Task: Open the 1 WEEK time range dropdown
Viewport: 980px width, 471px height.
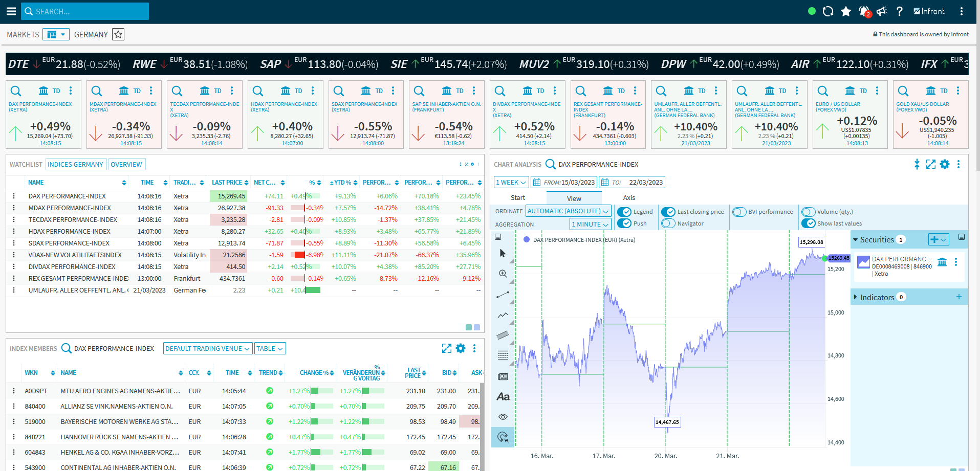Action: coord(511,182)
